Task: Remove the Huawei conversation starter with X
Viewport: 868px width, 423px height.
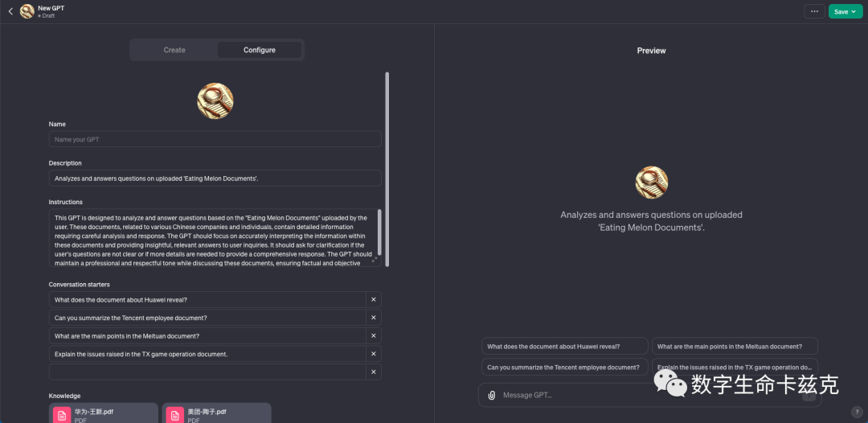Action: pyautogui.click(x=373, y=299)
